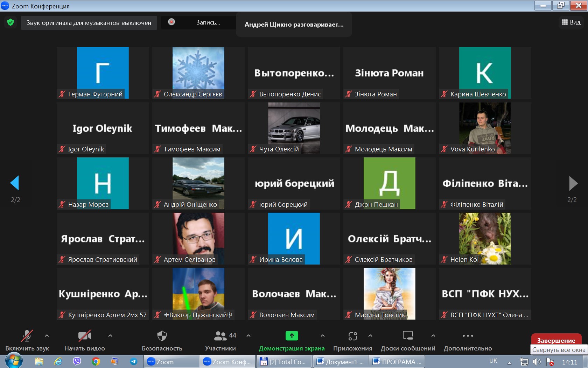Viewport: 588px width, 368px height.
Task: Go to next gallery page arrow
Action: coord(573,183)
